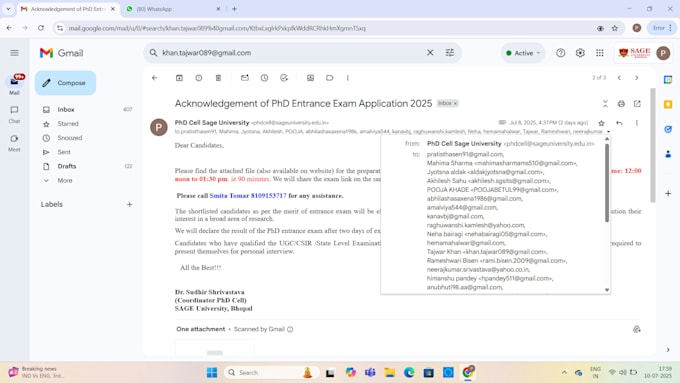
Task: Show search options filter icon
Action: click(450, 53)
